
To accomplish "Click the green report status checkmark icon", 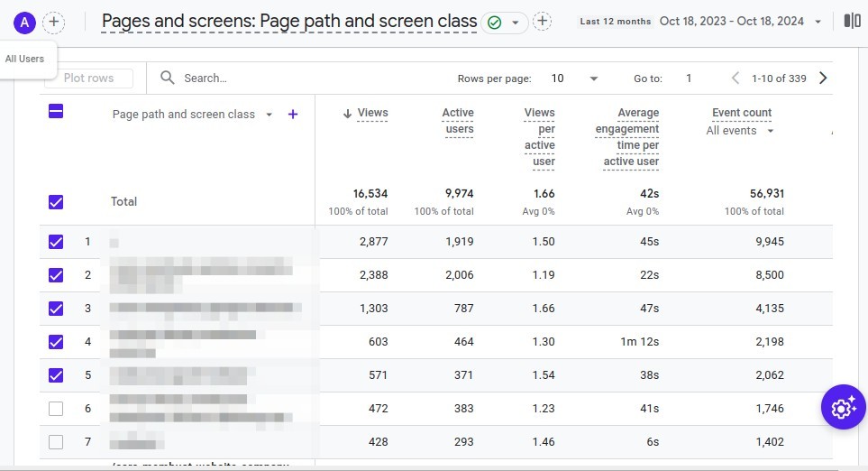I will 493,22.
